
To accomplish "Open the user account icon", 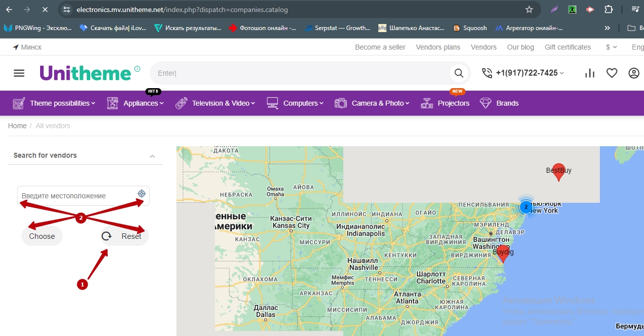I will pyautogui.click(x=633, y=73).
